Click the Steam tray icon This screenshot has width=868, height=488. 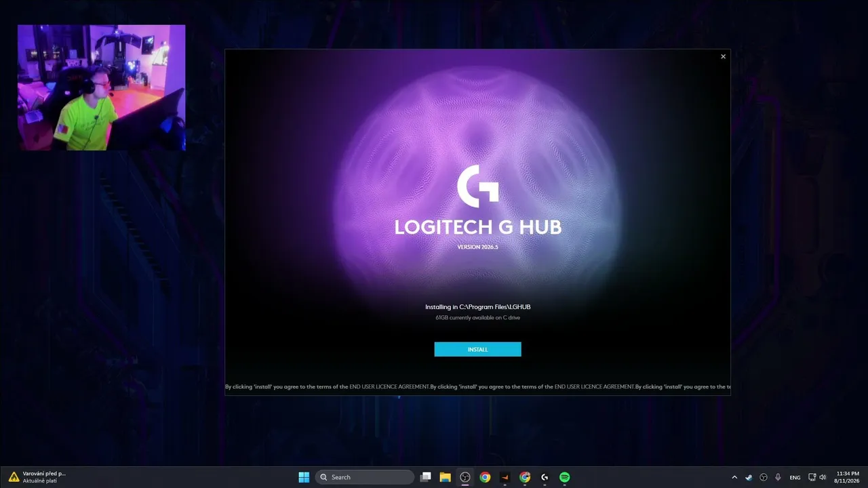pyautogui.click(x=749, y=477)
